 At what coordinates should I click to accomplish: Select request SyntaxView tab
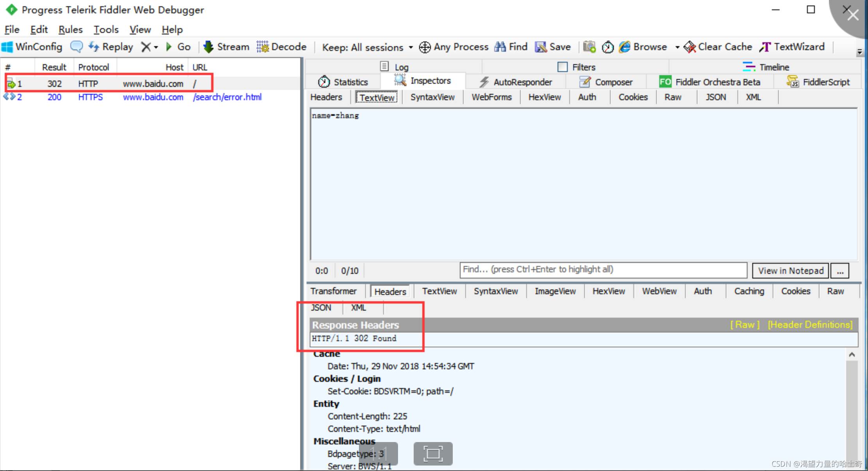pos(432,97)
